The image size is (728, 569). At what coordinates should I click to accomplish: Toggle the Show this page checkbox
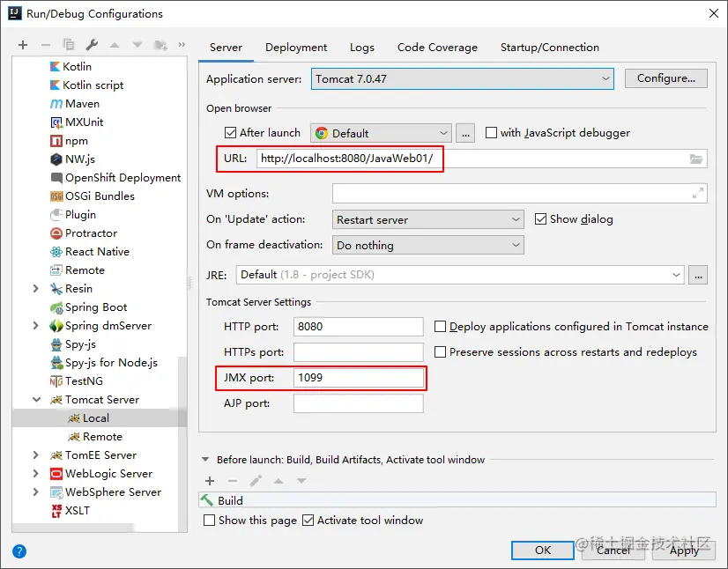click(210, 521)
